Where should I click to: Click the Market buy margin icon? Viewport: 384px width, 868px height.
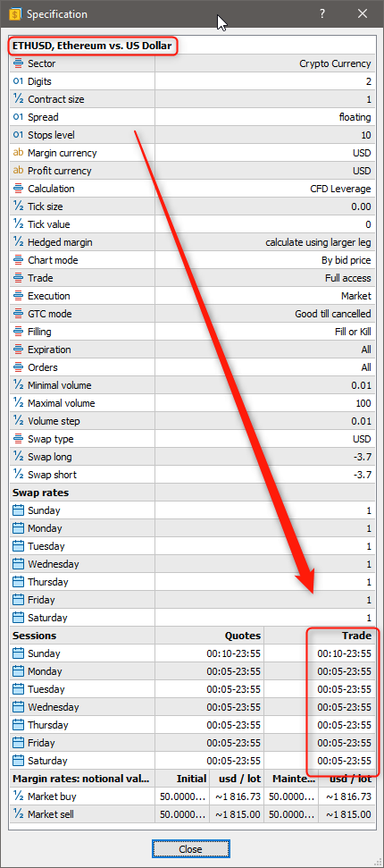pos(18,796)
